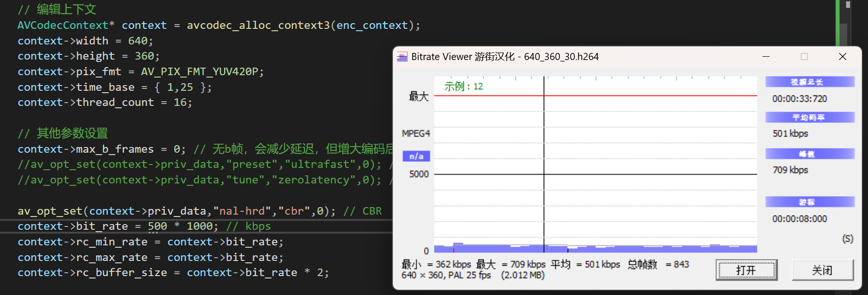The height and width of the screenshot is (295, 868).
Task: Click the blue n/a badge beside the graph
Action: click(416, 156)
